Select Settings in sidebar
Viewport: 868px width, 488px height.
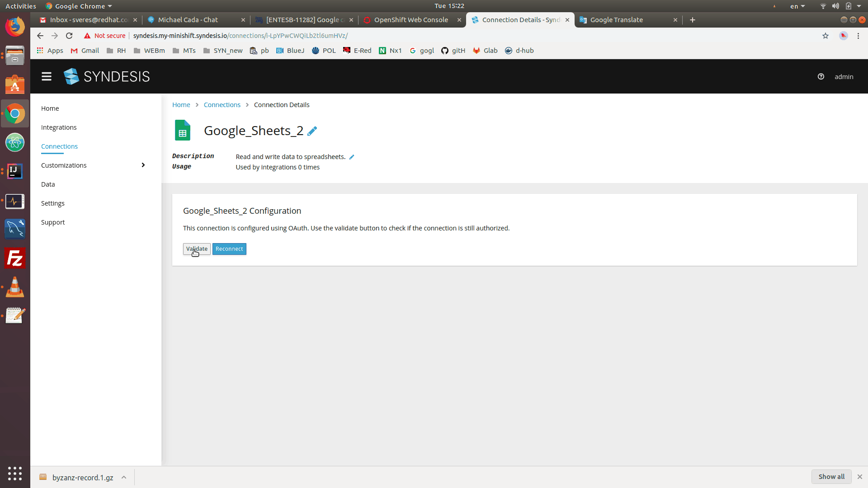(x=52, y=203)
